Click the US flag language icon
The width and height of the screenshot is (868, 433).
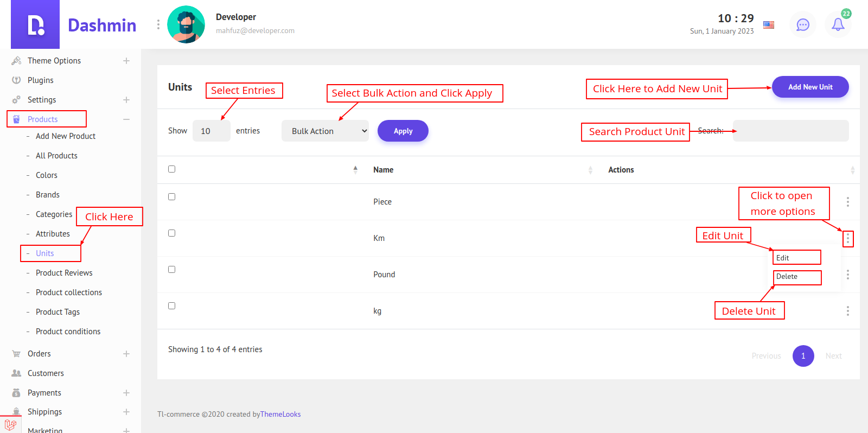pyautogui.click(x=769, y=24)
